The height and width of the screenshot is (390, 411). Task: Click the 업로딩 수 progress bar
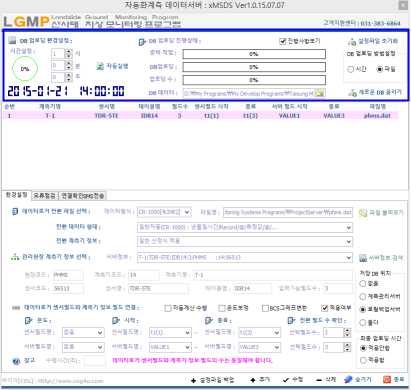[254, 80]
